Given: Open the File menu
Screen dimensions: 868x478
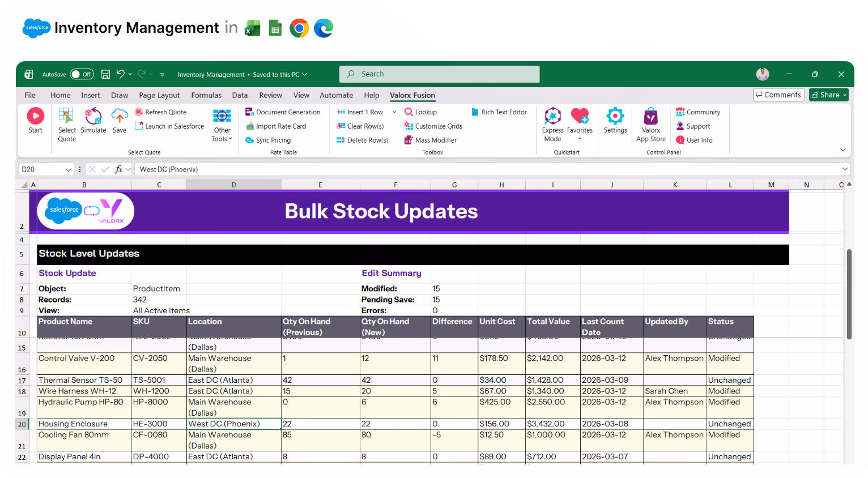Looking at the screenshot, I should point(29,95).
